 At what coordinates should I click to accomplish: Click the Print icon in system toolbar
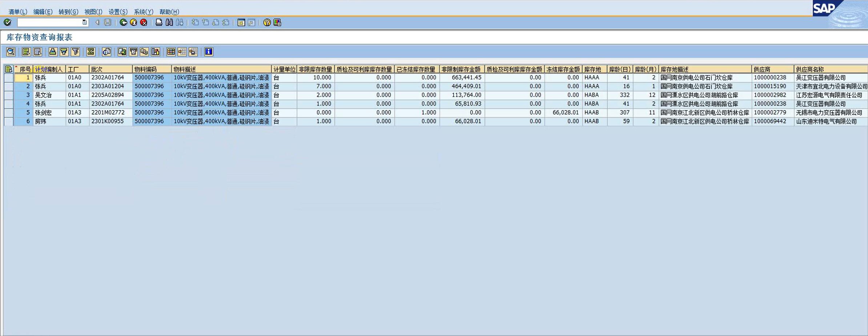pyautogui.click(x=159, y=23)
